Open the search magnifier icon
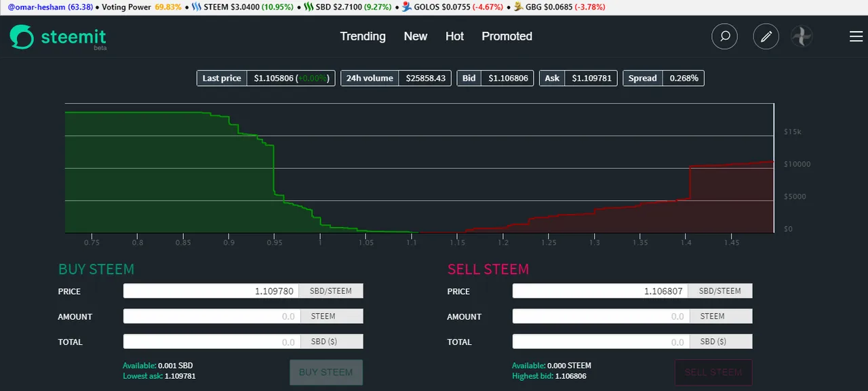 pos(724,36)
